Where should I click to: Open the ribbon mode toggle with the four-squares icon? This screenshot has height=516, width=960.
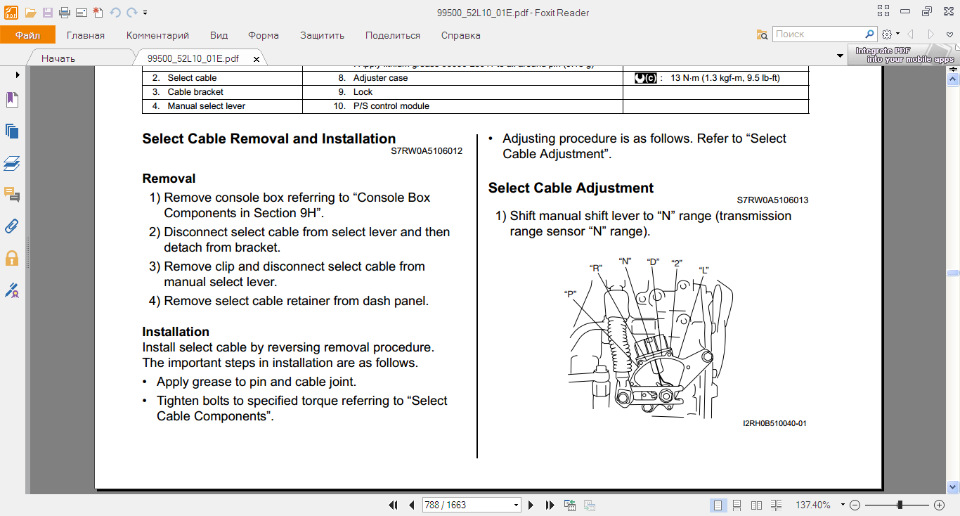(x=883, y=11)
